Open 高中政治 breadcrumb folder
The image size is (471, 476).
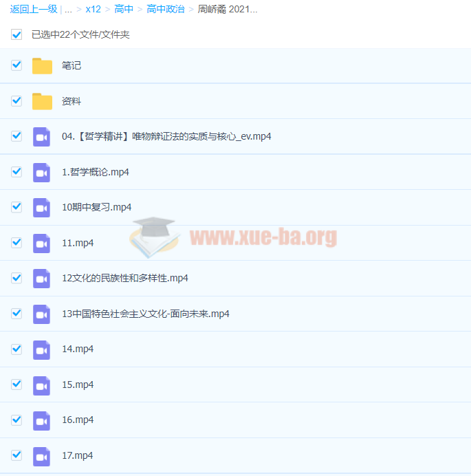click(165, 10)
